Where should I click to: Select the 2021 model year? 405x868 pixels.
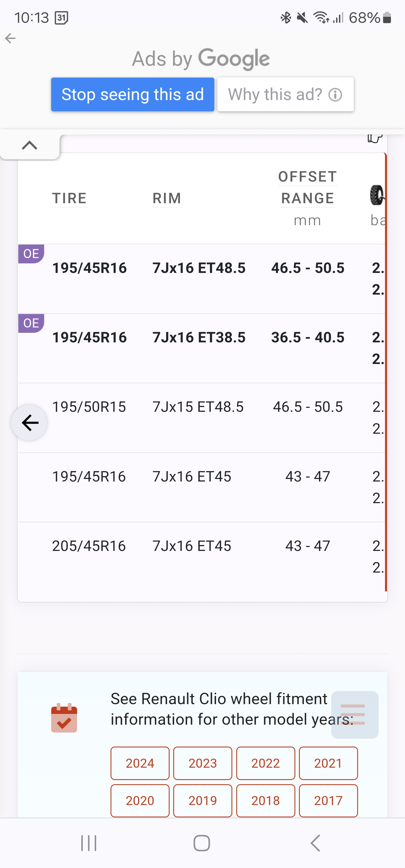pos(328,763)
